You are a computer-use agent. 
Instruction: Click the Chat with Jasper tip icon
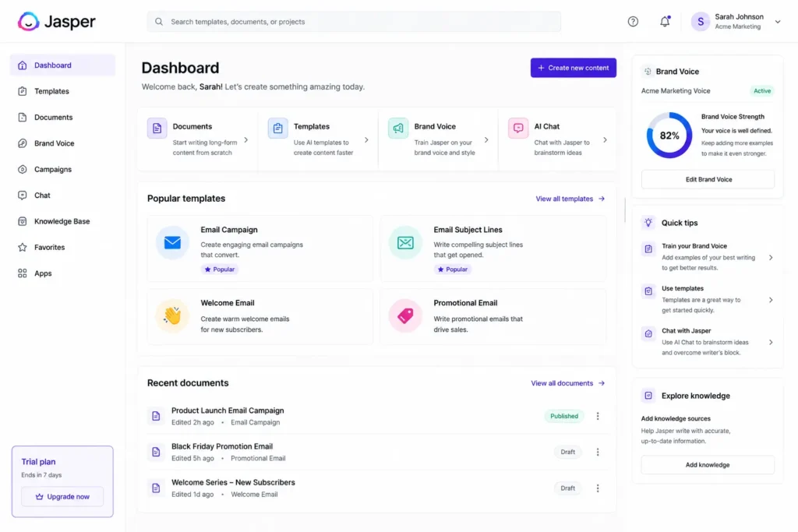click(648, 334)
